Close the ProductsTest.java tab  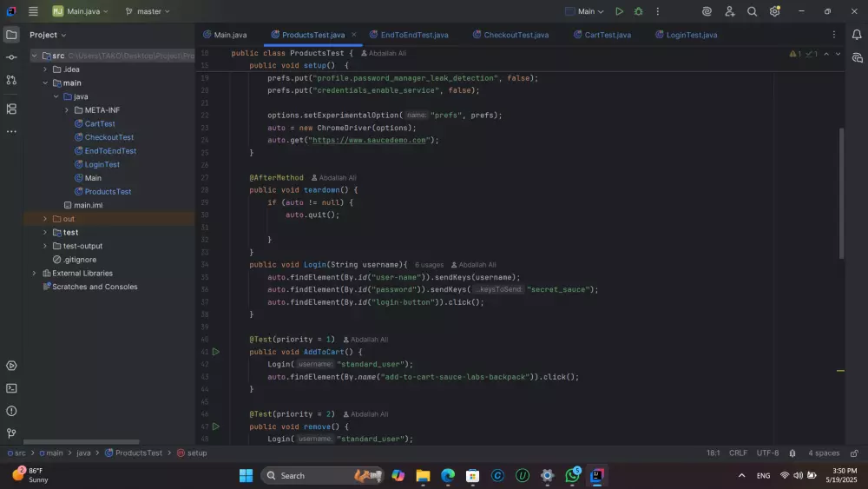click(x=354, y=35)
